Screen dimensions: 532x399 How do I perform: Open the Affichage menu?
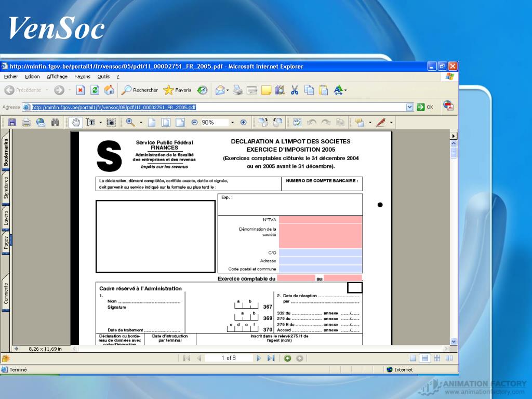coord(57,77)
